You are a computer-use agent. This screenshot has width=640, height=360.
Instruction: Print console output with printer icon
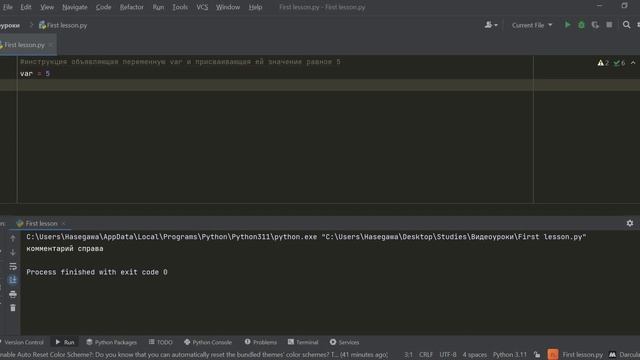pyautogui.click(x=13, y=294)
